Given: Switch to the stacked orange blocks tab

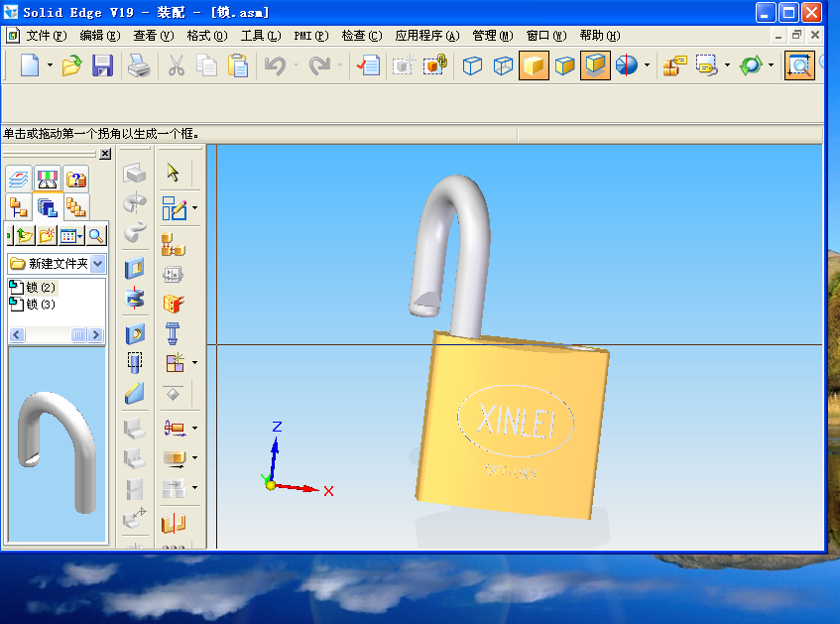Looking at the screenshot, I should point(75,207).
